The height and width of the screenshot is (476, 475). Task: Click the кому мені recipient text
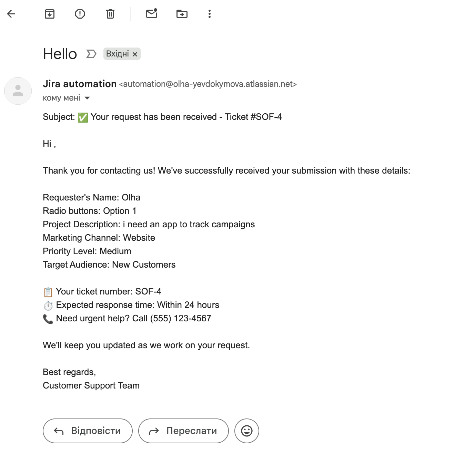click(x=61, y=98)
